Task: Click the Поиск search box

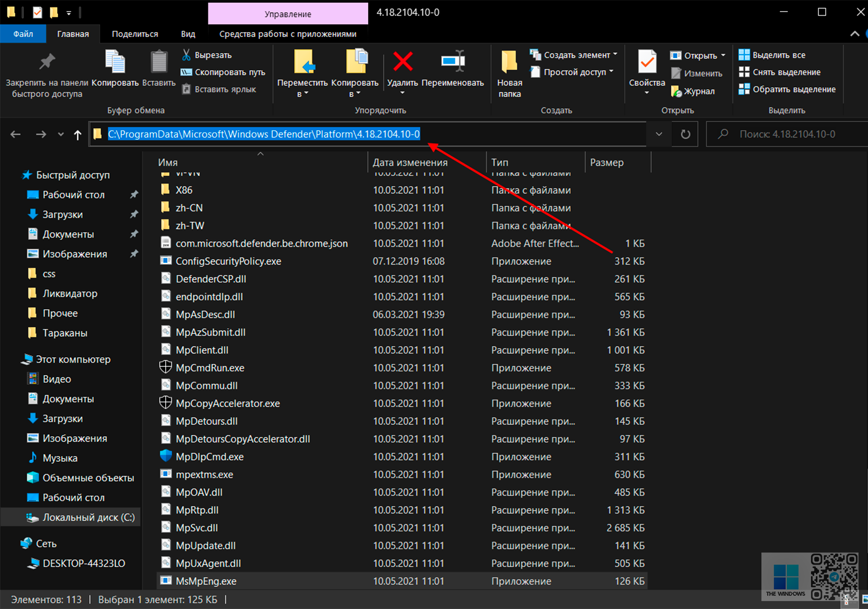Action: coord(787,134)
